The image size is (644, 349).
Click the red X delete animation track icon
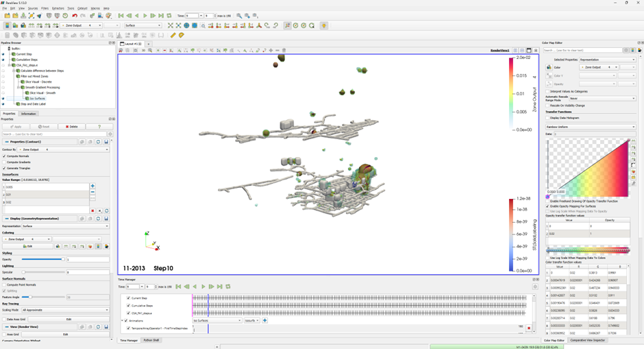coord(529,328)
